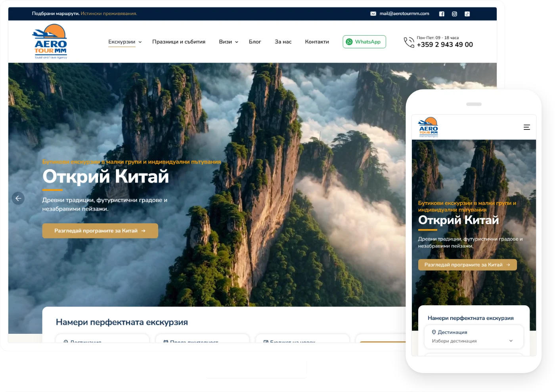Click the desktop Разгледай програмите за Китай button
Image resolution: width=555 pixels, height=392 pixels.
(x=100, y=231)
